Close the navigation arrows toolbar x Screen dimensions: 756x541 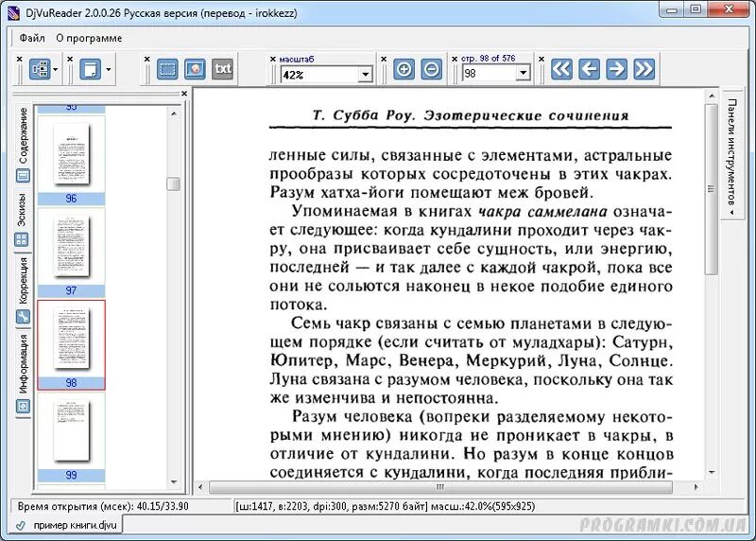541,59
